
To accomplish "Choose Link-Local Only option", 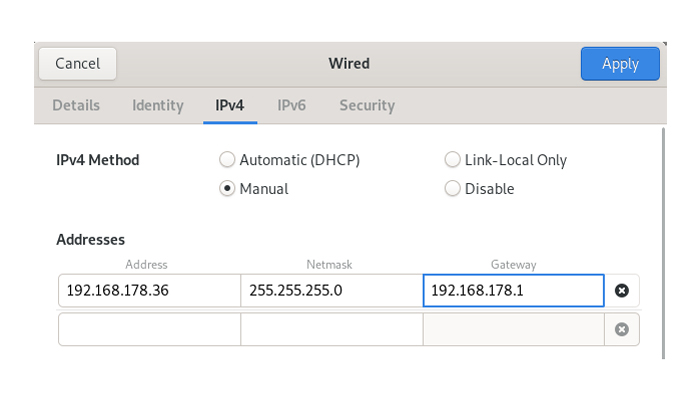I will coord(452,160).
